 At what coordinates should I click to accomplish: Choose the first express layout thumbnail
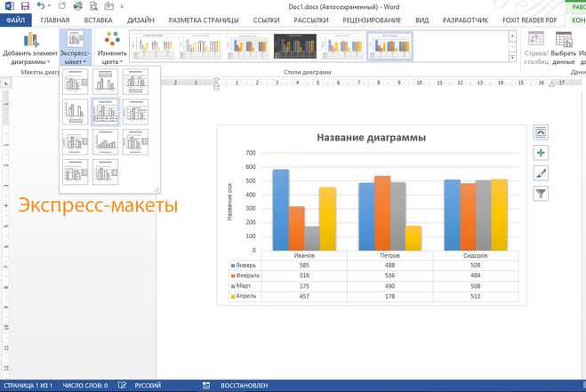coord(76,82)
